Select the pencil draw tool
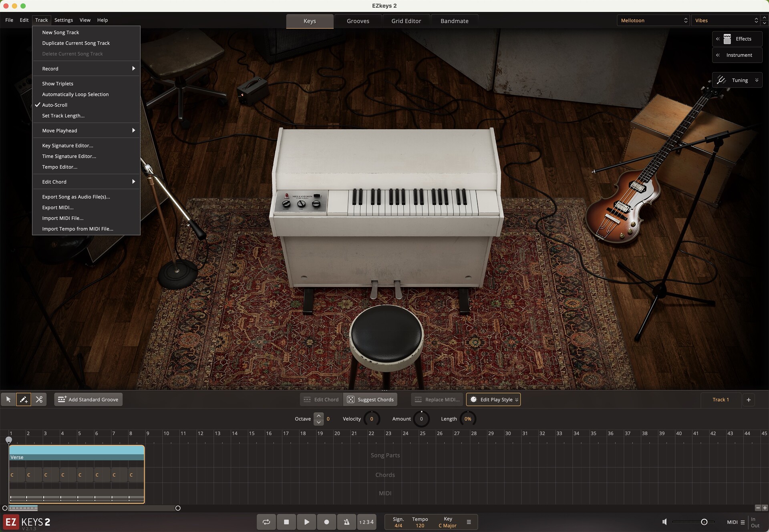This screenshot has height=532, width=769. coord(24,400)
